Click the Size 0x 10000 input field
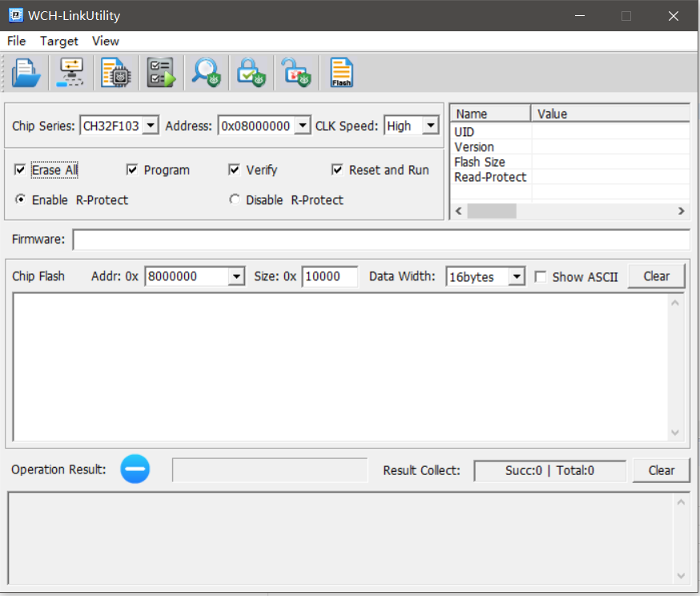 [x=329, y=276]
